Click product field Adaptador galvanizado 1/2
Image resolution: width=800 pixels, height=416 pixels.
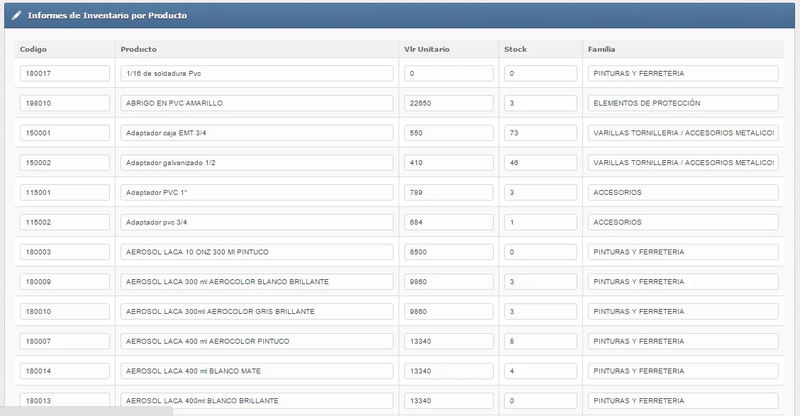click(x=256, y=162)
